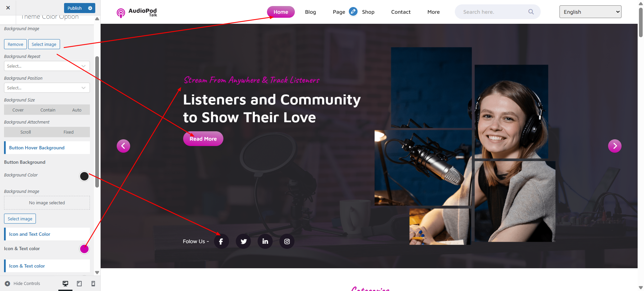This screenshot has height=291, width=644.
Task: Click the Facebook follow icon
Action: coord(221,241)
